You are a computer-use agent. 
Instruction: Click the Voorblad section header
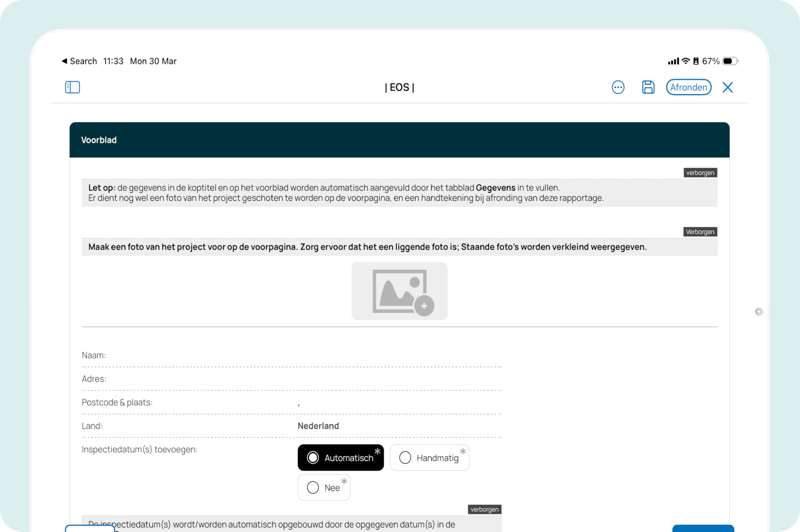99,140
